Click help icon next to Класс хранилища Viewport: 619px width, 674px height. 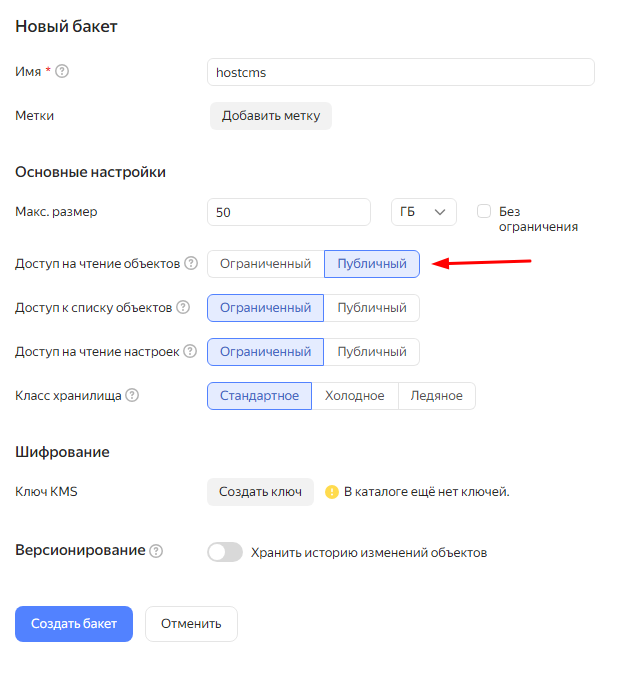[132, 396]
